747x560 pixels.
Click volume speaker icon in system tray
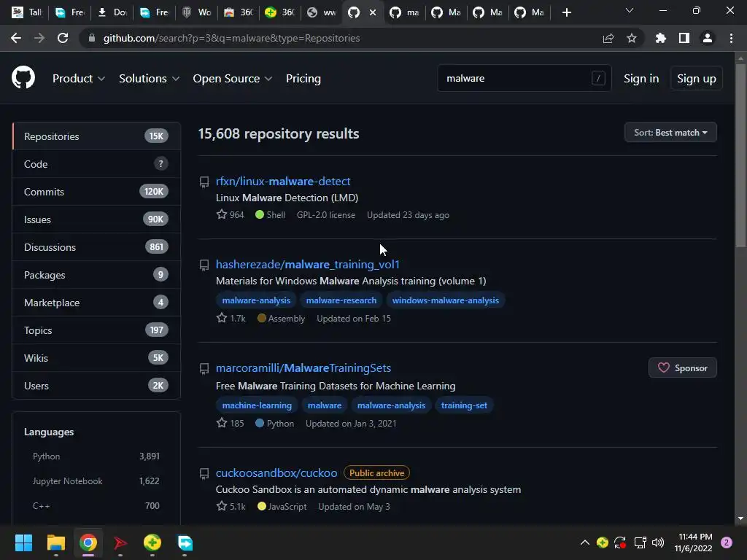coord(658,542)
